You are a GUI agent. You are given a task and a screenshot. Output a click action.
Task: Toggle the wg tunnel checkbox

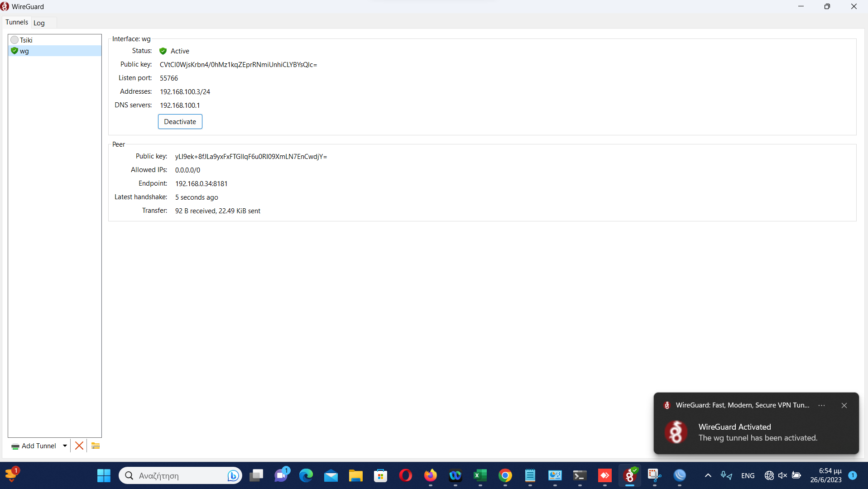pos(14,51)
